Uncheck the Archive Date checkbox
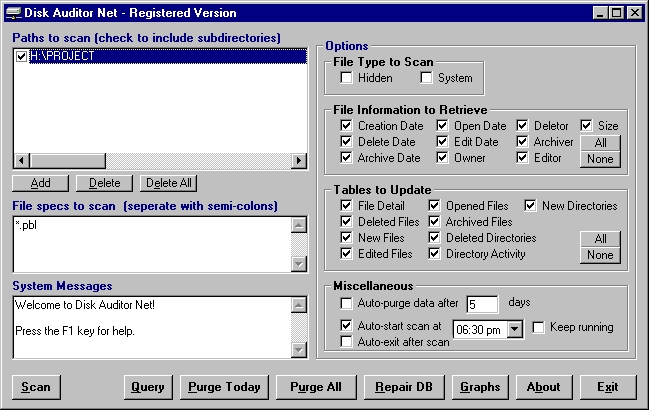Image resolution: width=649 pixels, height=410 pixels. [346, 158]
